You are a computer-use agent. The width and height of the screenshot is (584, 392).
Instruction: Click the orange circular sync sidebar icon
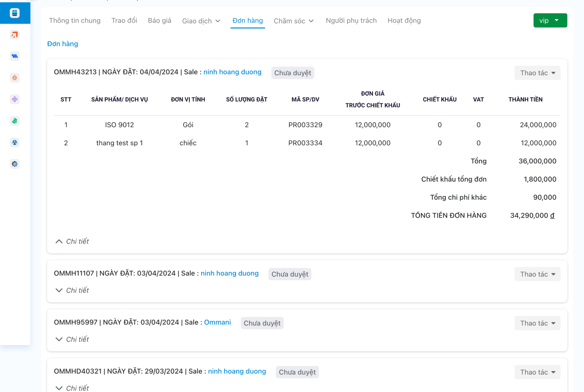(14, 78)
